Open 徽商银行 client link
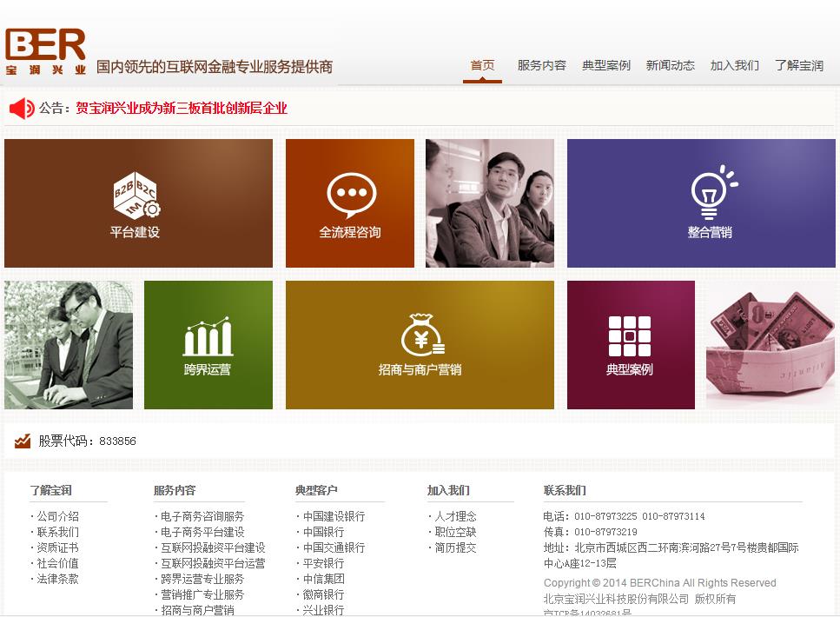This screenshot has width=840, height=617. coord(323,594)
